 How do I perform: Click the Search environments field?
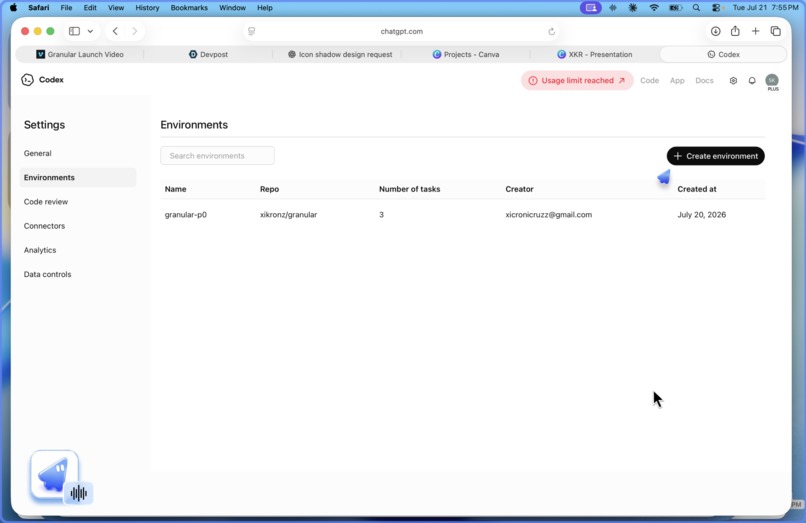pos(217,156)
